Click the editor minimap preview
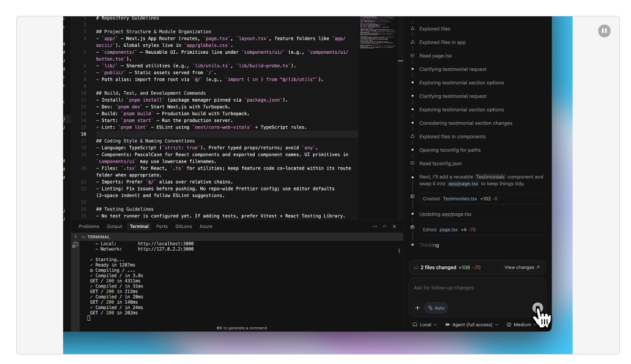This screenshot has height=364, width=631. 377,33
